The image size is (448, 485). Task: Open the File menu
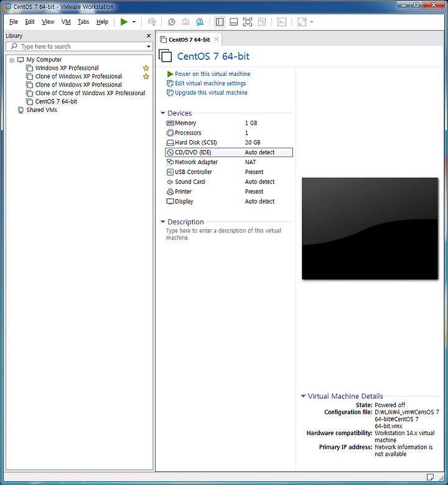click(14, 22)
